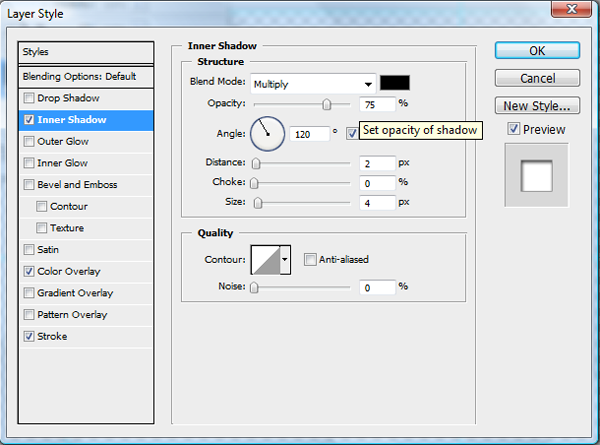600x445 pixels.
Task: Open the Bevel and Emboss settings label
Action: coord(77,184)
